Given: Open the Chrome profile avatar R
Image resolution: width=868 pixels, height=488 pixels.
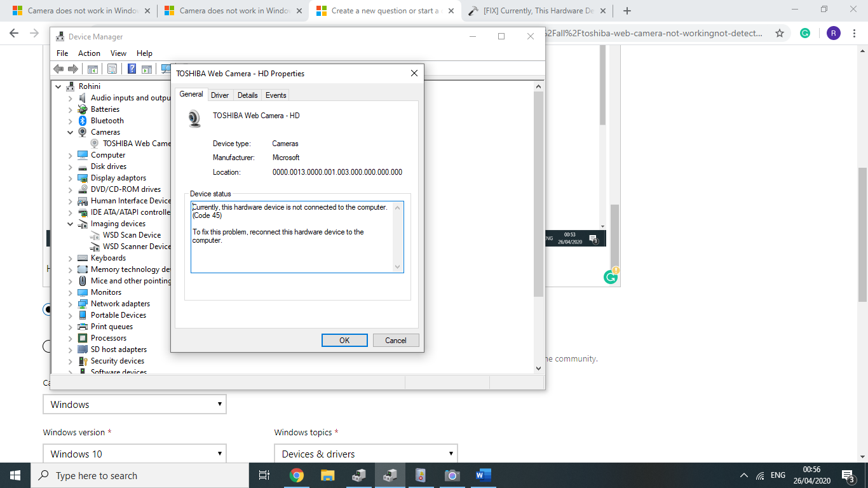Looking at the screenshot, I should [833, 33].
